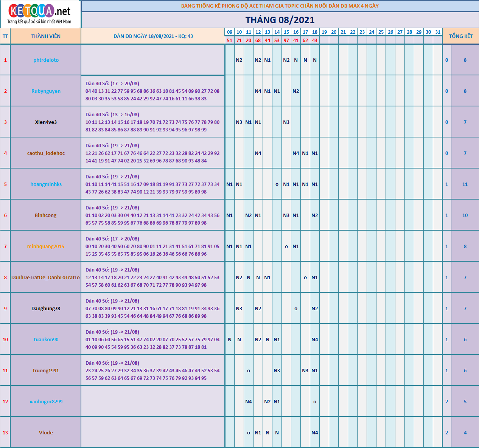This screenshot has width=479, height=448.
Task: Select Rubynguyen's 'Dàn 40 Số: (17 -> 20/08)' line
Action: pyautogui.click(x=112, y=84)
